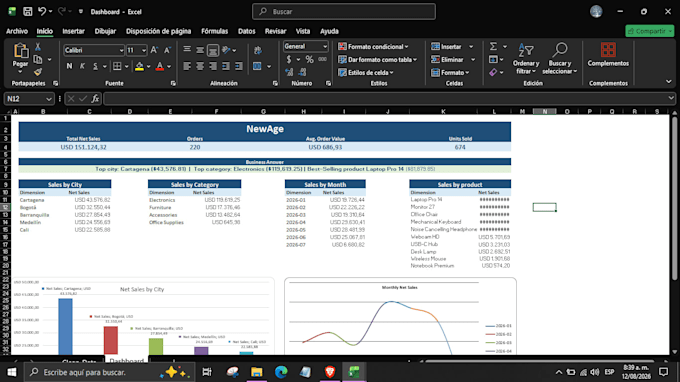
Task: Switch to the Fórmulas ribbon tab
Action: coord(214,31)
